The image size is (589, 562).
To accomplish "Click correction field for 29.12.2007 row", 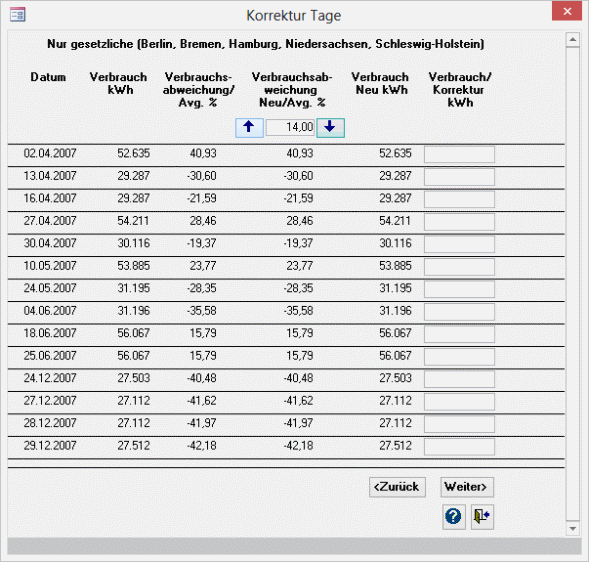I will [x=459, y=447].
